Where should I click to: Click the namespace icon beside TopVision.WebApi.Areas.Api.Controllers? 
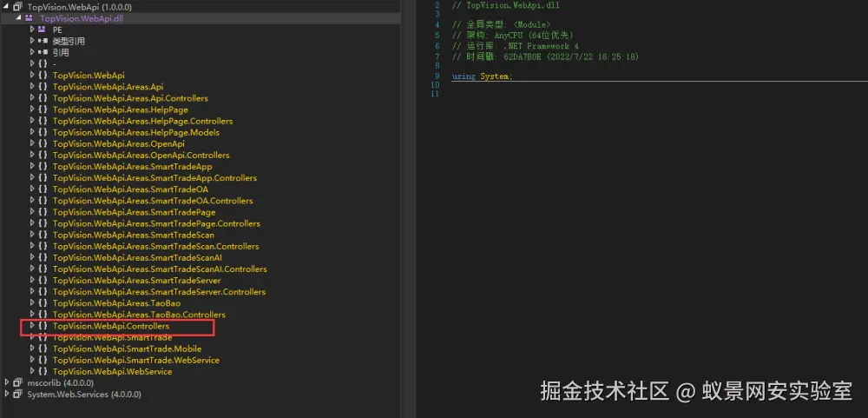43,97
